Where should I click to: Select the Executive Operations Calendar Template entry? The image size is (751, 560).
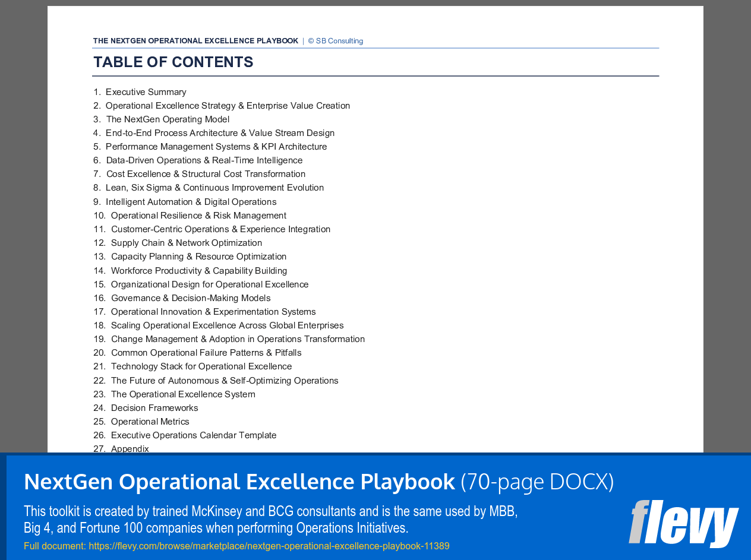coord(193,435)
